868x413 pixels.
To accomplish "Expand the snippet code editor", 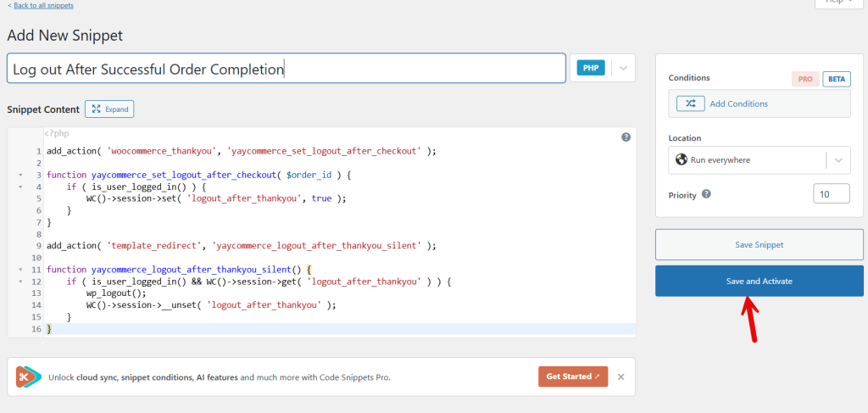I will point(109,109).
